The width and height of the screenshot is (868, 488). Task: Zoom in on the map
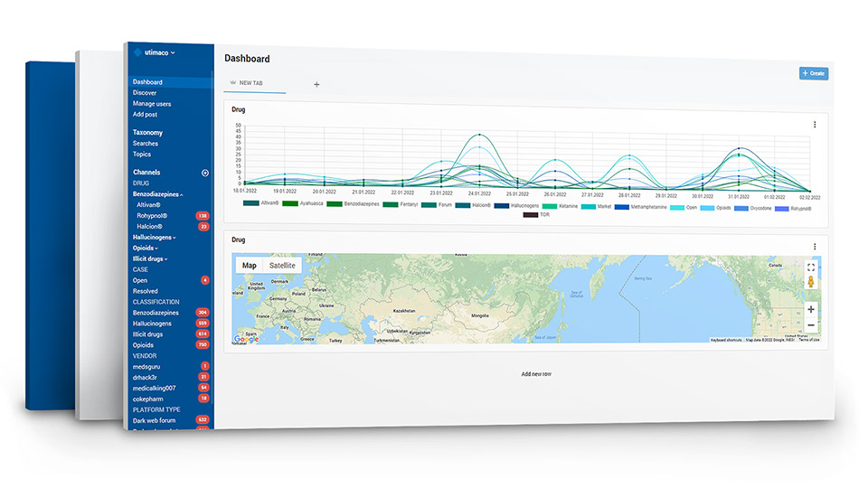point(810,309)
